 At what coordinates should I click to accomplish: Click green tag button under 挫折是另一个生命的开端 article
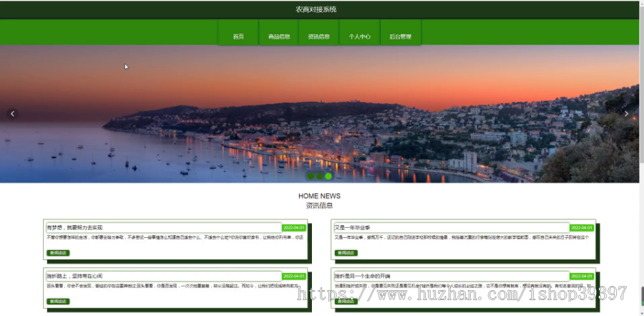tap(346, 302)
